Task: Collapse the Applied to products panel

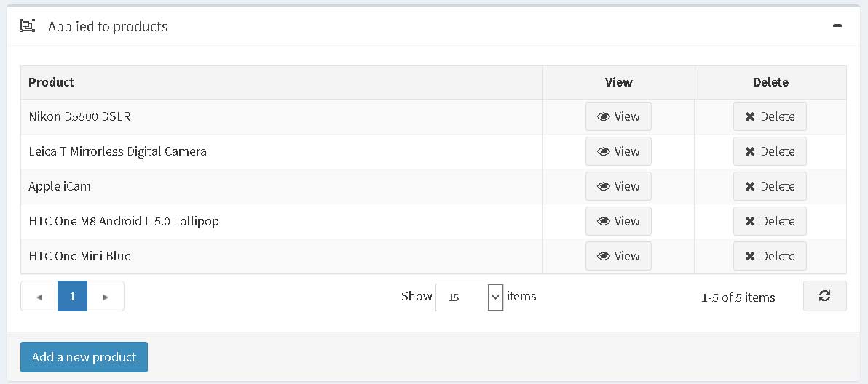Action: click(837, 26)
